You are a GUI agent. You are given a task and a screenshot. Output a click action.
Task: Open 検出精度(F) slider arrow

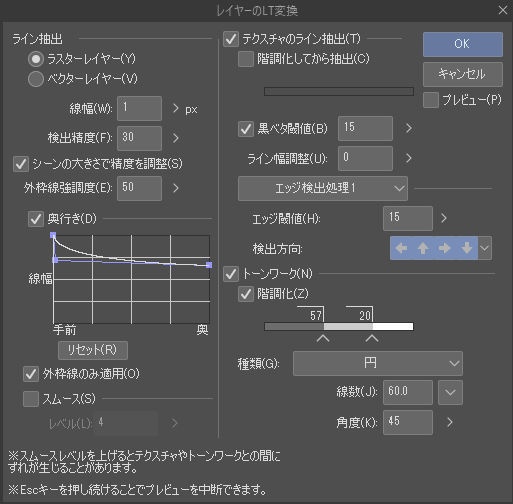click(175, 138)
